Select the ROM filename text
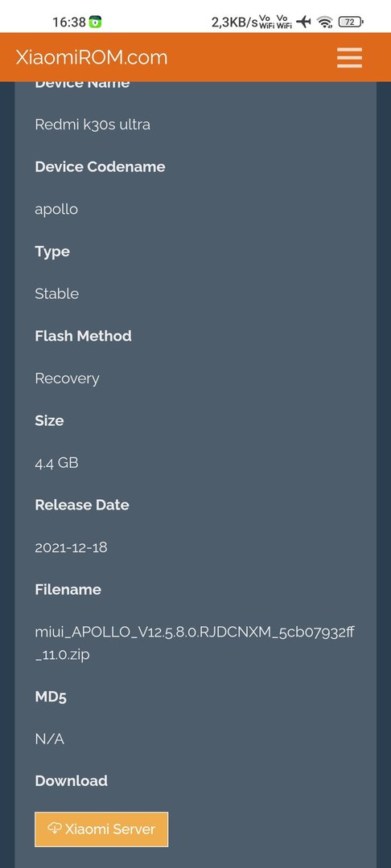391x868 pixels. [195, 643]
